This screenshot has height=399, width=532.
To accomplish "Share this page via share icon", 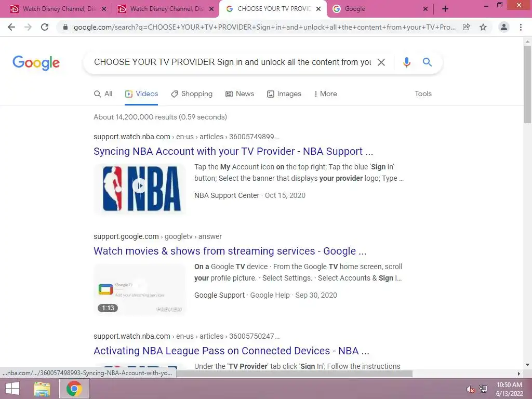I will 467,27.
